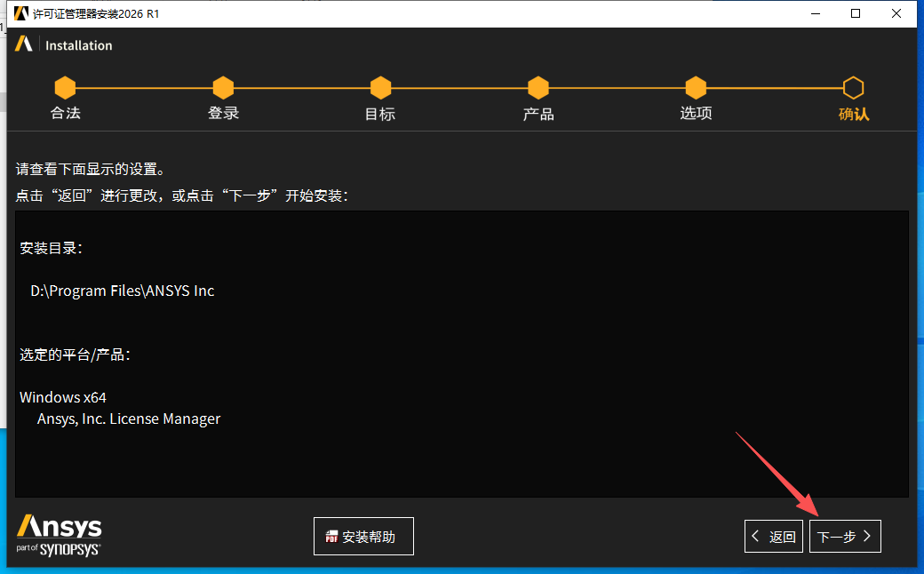Click the Ansys License Manager product entry

[x=128, y=419]
